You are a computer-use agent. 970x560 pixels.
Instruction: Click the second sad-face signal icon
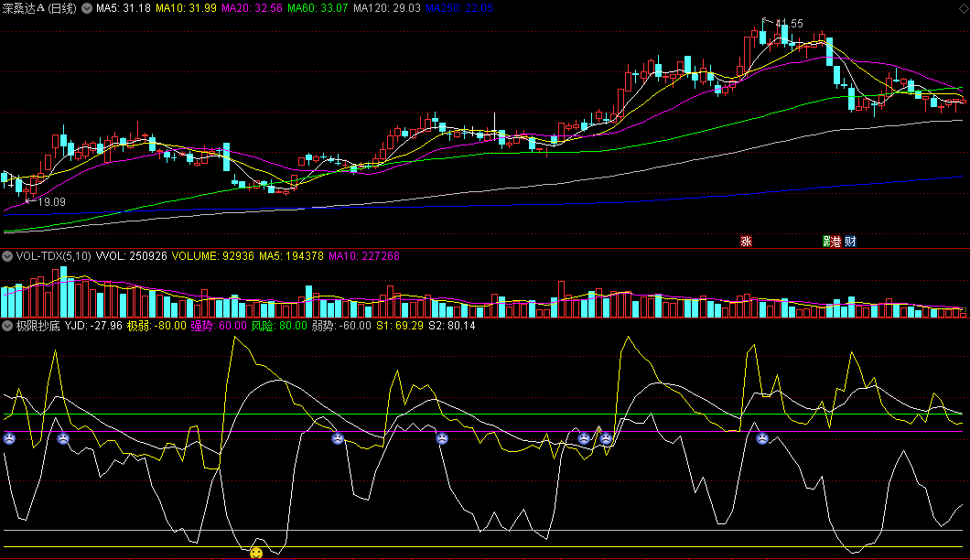click(63, 438)
